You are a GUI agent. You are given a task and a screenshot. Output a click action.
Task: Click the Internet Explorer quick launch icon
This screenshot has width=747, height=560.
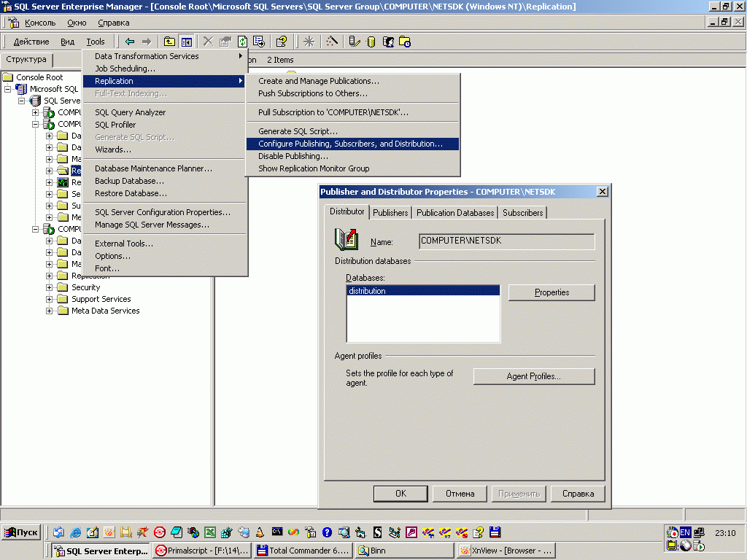75,532
